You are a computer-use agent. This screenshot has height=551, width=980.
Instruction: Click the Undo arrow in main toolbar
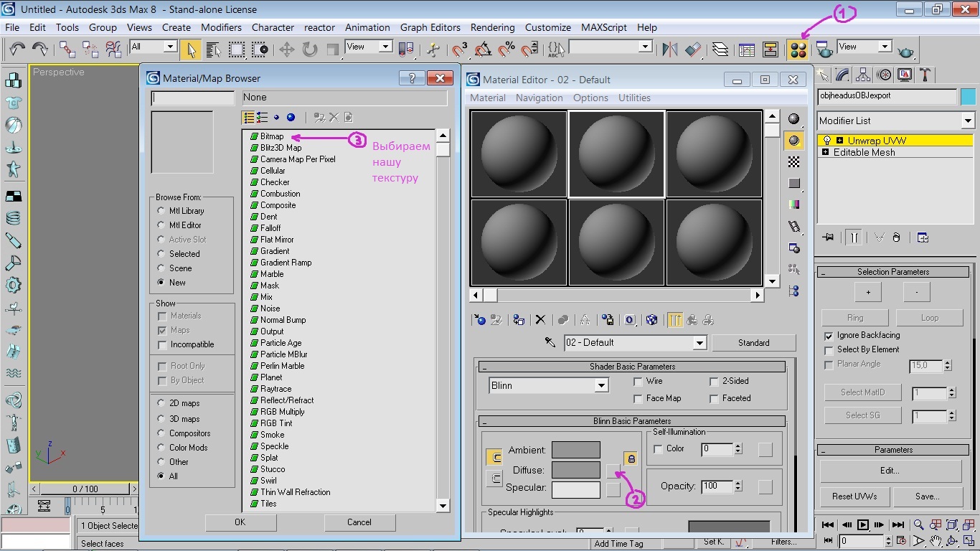pos(17,49)
